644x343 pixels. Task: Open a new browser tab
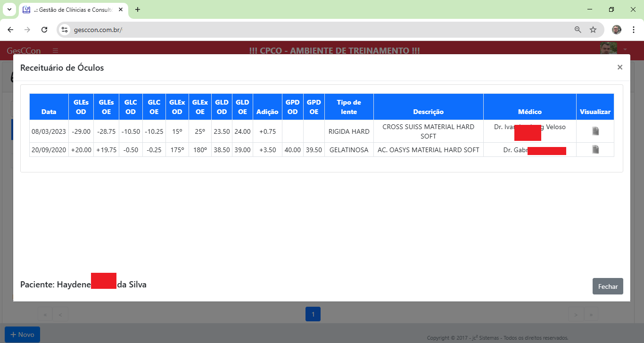[x=138, y=9]
